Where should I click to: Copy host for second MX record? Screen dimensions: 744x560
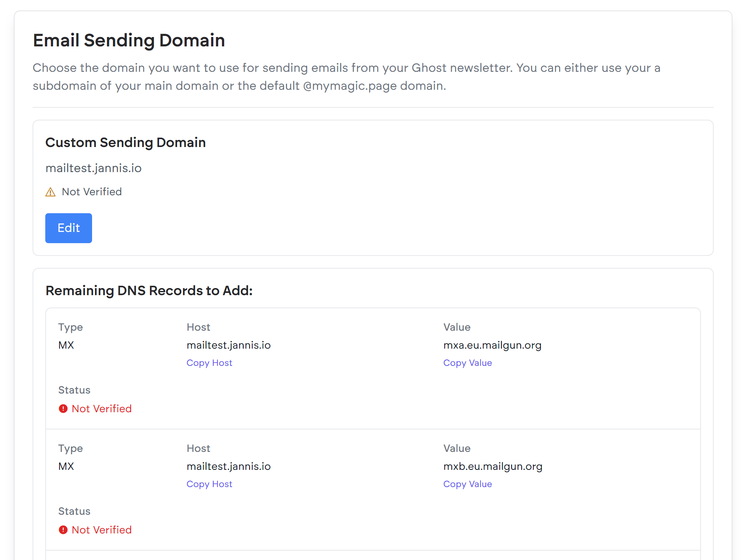point(210,484)
